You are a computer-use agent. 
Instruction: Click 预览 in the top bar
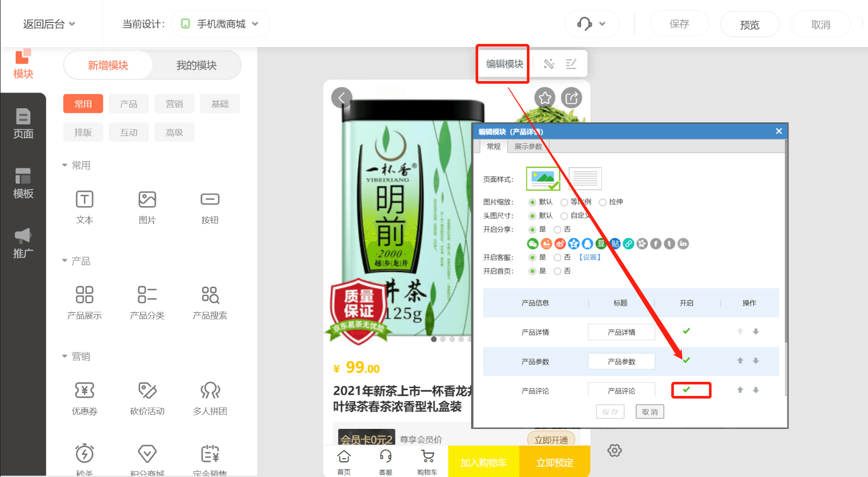coord(750,24)
